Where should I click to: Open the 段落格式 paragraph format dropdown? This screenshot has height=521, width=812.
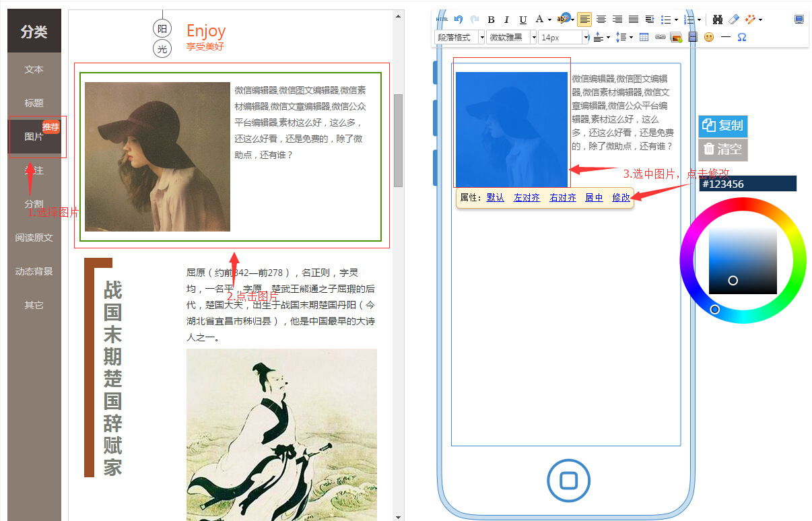459,37
